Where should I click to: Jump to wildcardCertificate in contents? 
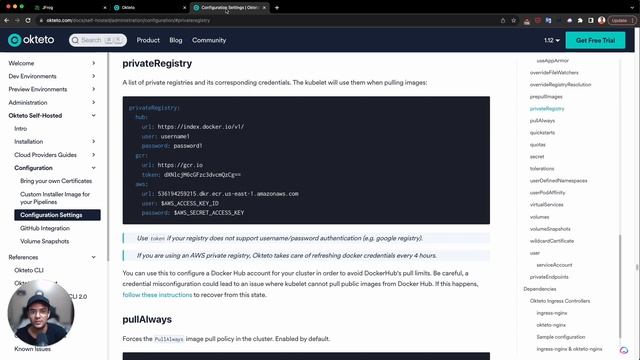(x=552, y=241)
